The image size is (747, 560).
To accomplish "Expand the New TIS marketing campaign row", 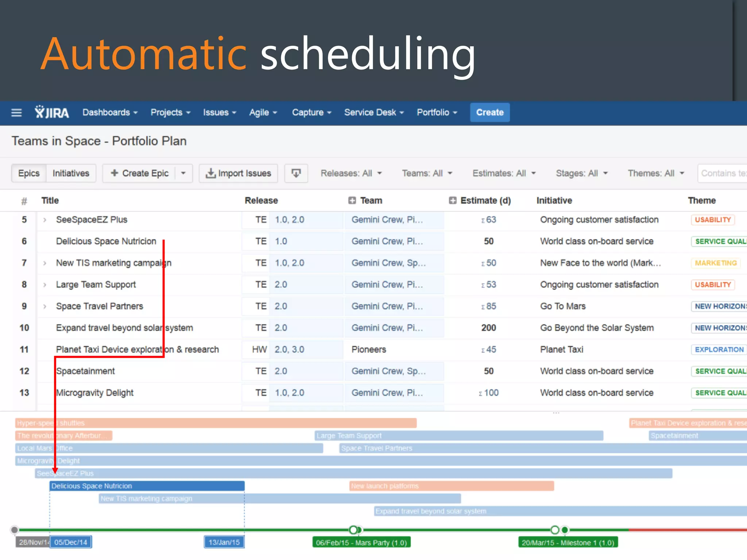I will point(44,263).
